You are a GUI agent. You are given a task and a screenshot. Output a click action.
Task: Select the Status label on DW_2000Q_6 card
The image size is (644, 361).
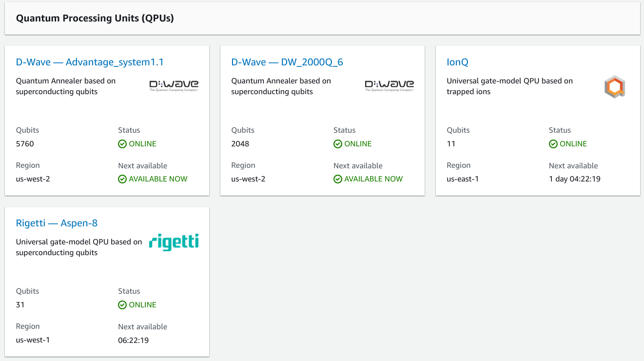(x=345, y=130)
